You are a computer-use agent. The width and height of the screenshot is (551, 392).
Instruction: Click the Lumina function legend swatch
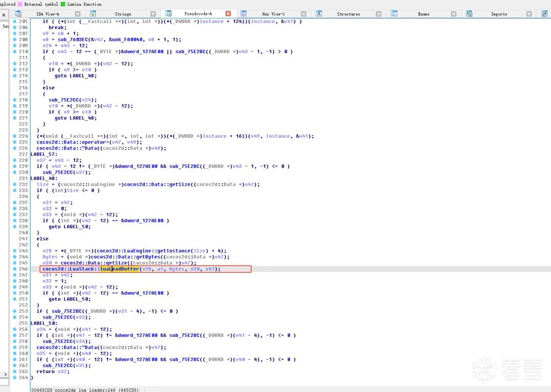coord(62,4)
